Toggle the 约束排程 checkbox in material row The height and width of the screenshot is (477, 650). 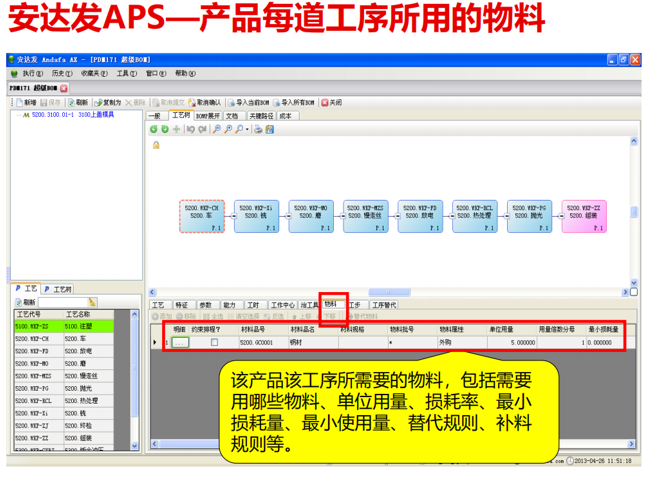213,342
